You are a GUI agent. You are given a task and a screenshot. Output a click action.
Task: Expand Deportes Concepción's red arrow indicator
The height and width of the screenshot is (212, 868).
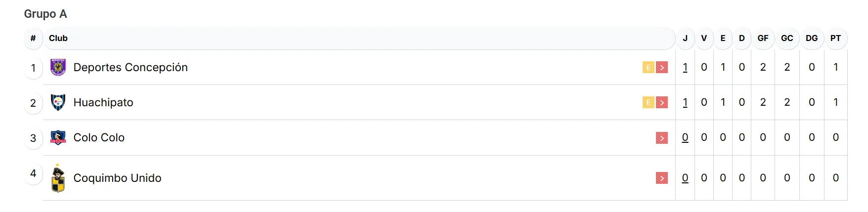point(662,67)
